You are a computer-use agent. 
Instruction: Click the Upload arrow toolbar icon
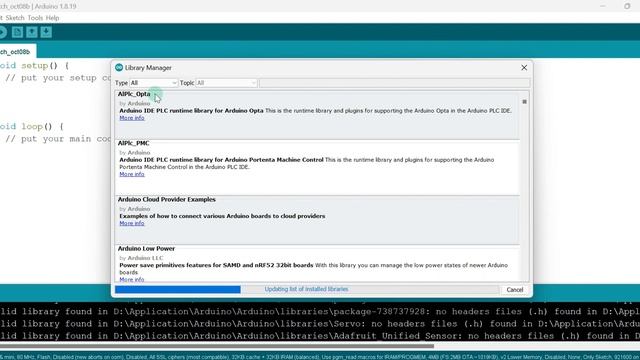point(2,32)
